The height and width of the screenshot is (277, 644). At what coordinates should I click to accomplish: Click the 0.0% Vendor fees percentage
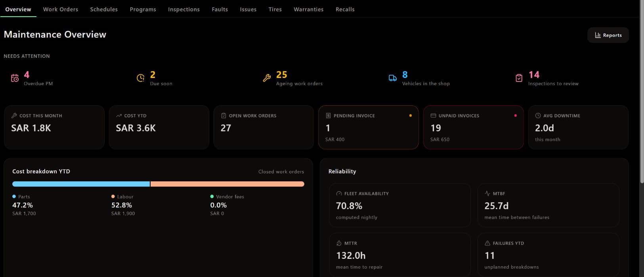[218, 205]
